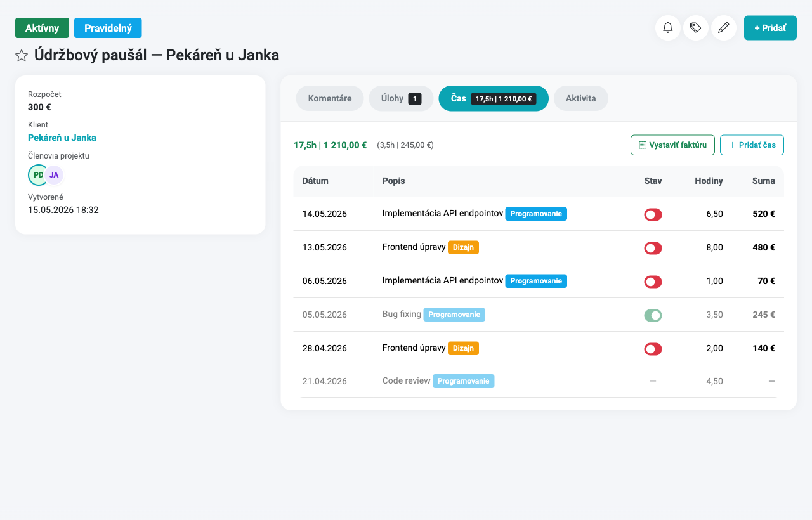Click the Suma column header
Viewport: 812px width, 520px height.
pyautogui.click(x=764, y=181)
